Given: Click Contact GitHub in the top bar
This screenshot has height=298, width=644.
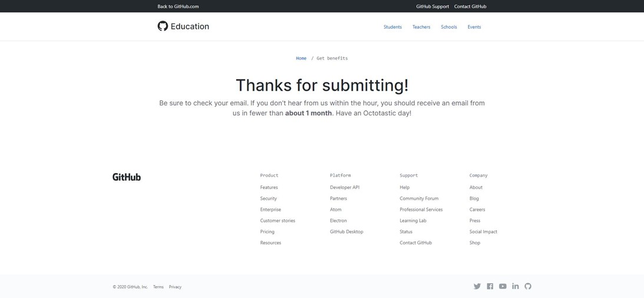Looking at the screenshot, I should tap(470, 6).
